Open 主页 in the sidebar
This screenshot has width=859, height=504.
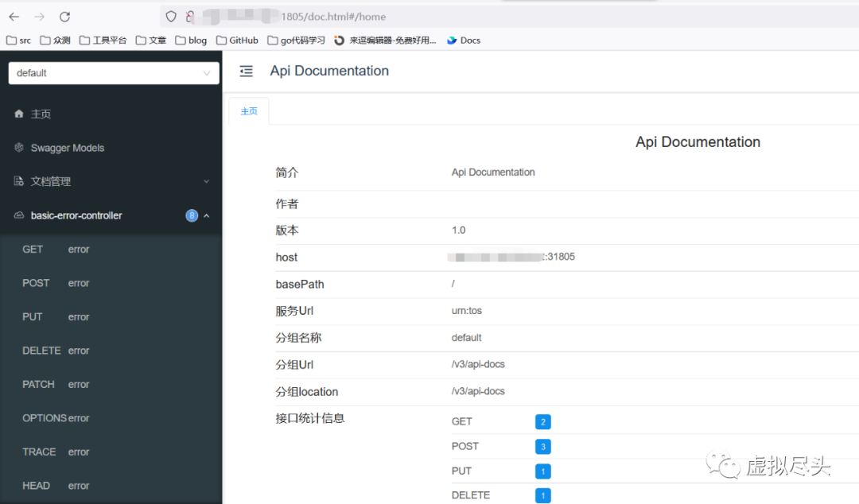click(41, 114)
